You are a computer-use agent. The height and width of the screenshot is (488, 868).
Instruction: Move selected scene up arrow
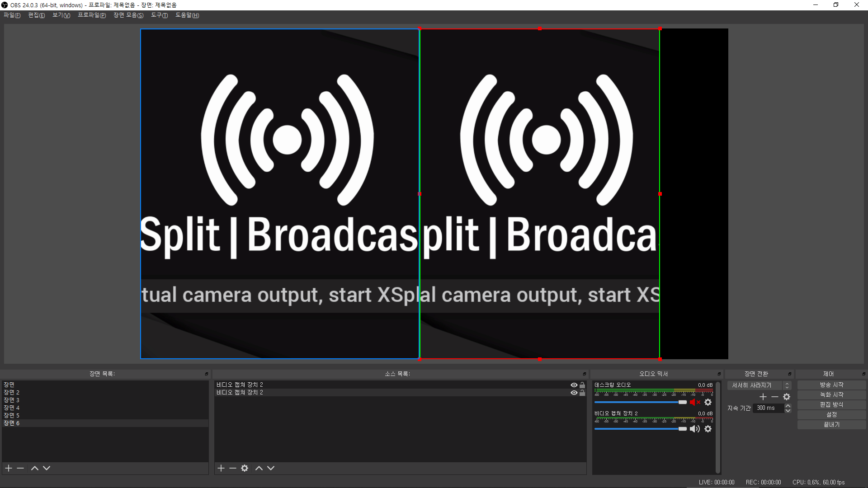pos(35,468)
